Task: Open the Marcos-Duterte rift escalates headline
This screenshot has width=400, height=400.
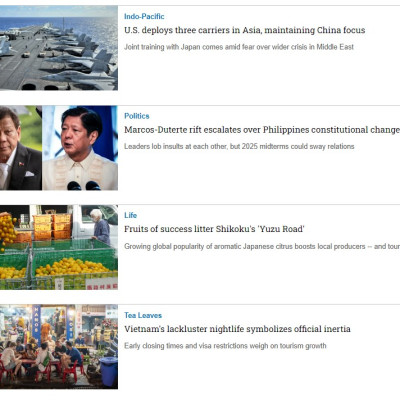Action: [x=262, y=130]
